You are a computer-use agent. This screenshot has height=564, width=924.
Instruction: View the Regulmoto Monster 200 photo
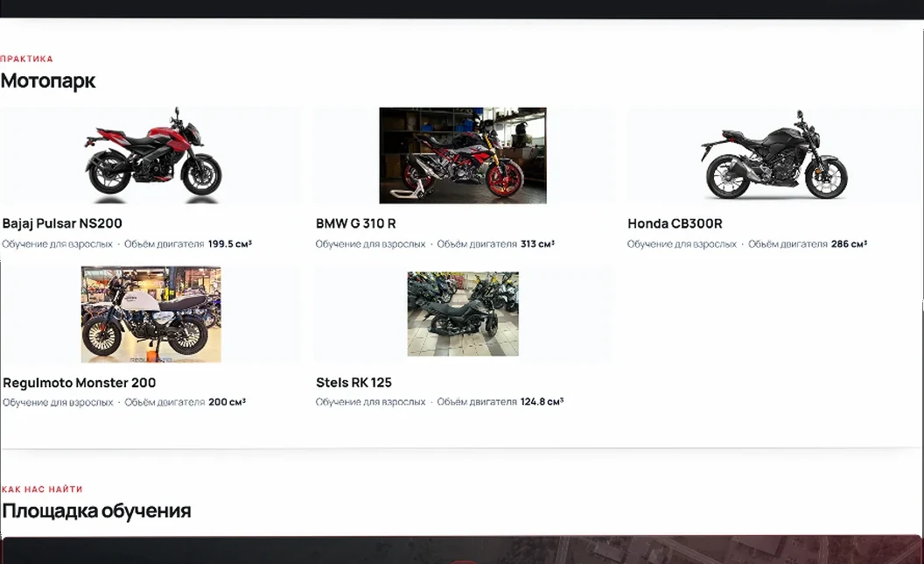(150, 314)
